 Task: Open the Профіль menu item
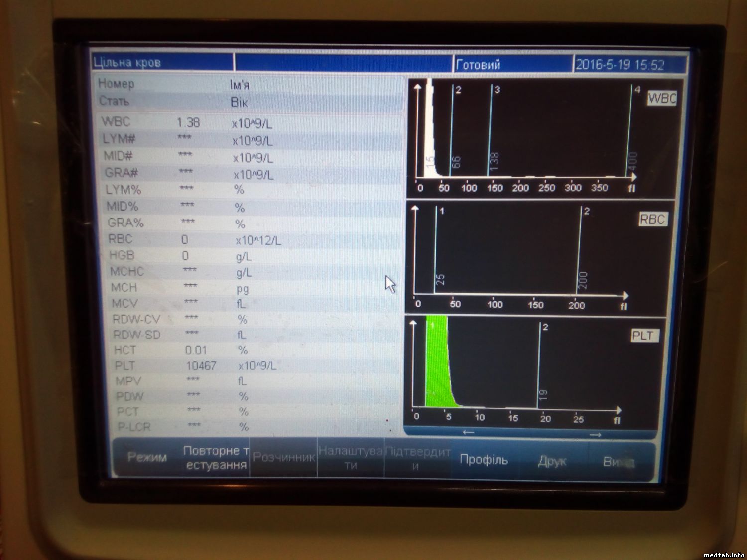click(484, 460)
